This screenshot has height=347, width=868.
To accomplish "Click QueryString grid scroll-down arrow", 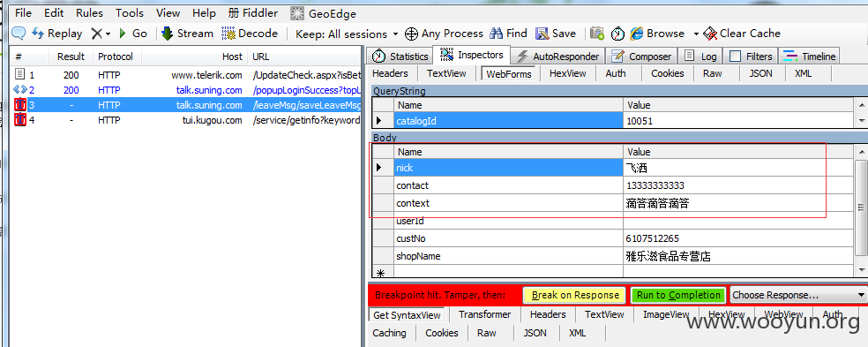I will pos(861,120).
